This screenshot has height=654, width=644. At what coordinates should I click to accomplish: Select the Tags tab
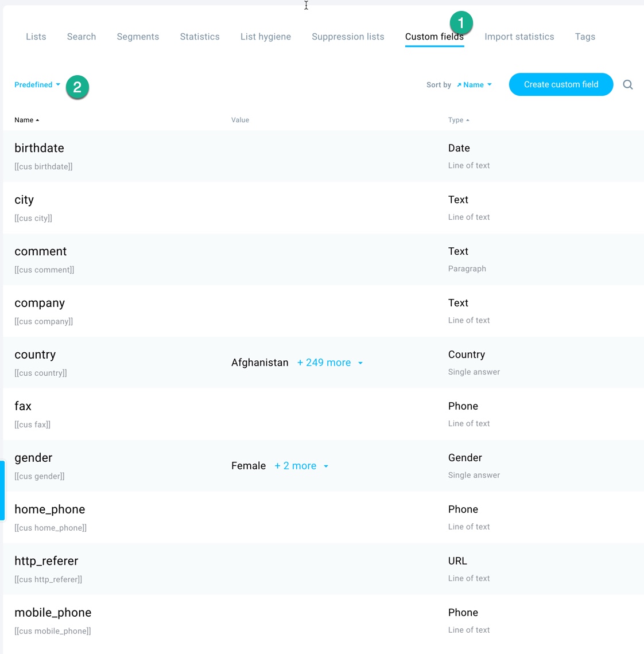(585, 37)
